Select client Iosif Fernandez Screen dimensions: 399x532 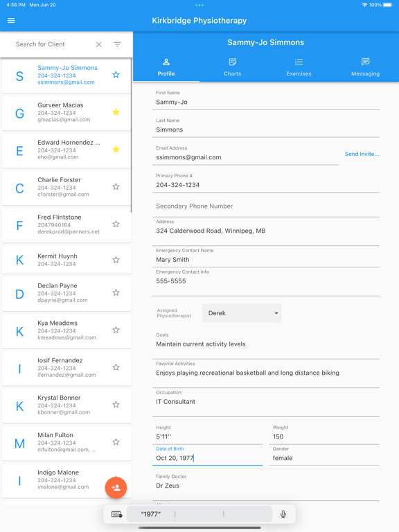tap(66, 367)
